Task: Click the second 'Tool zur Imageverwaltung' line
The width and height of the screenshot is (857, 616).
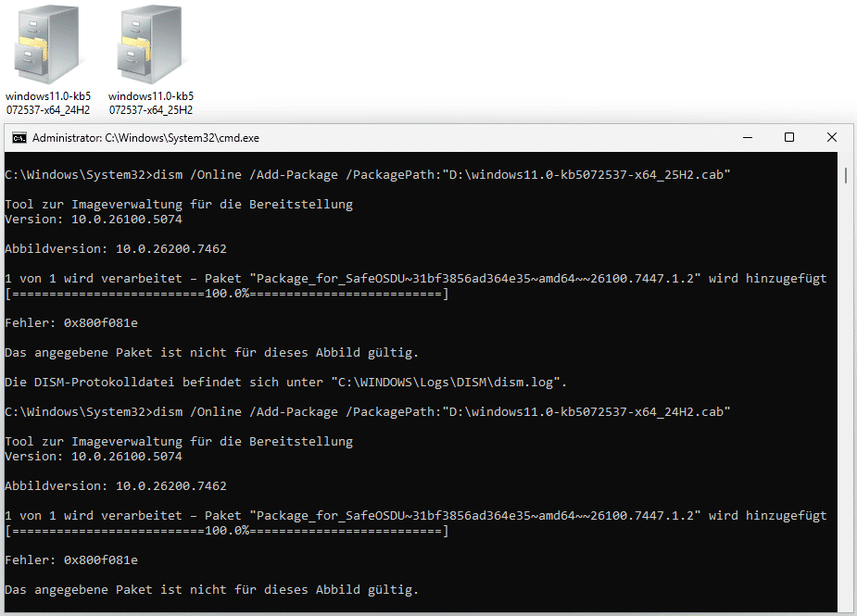Action: [179, 442]
